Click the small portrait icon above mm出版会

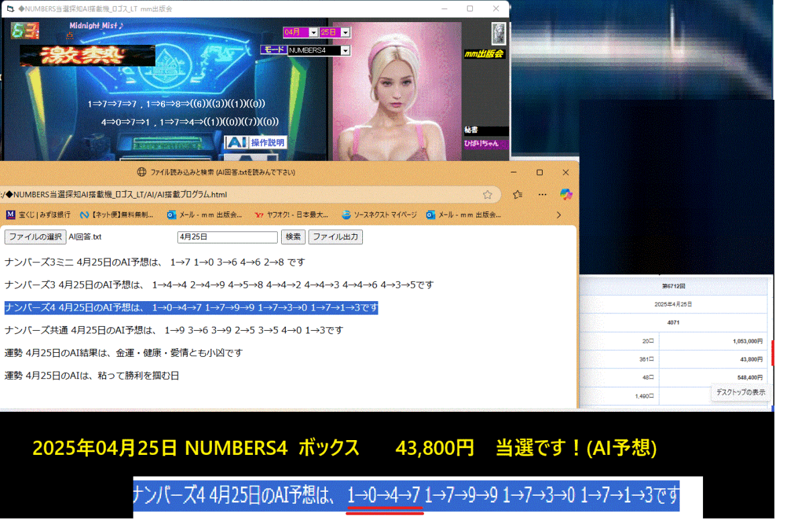click(x=498, y=33)
